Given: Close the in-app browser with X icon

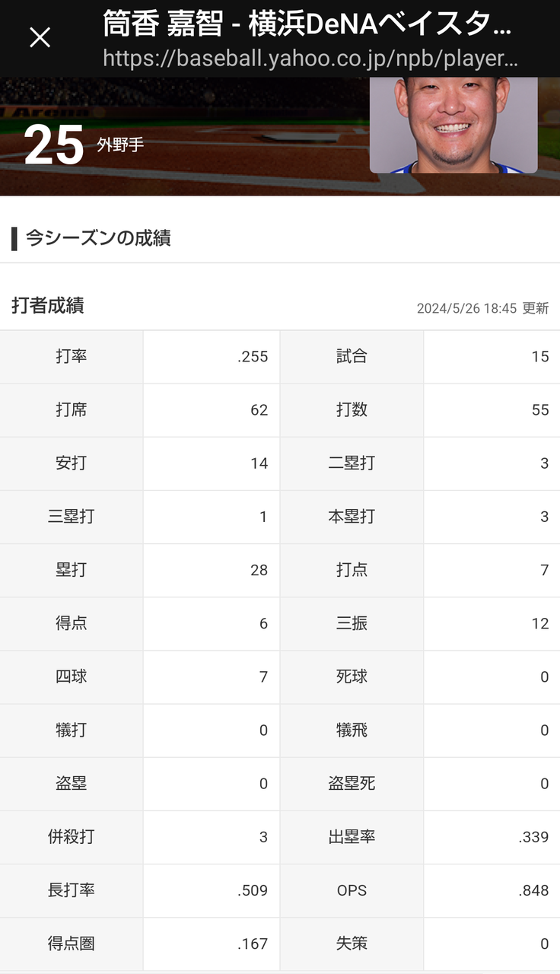Looking at the screenshot, I should click(x=40, y=38).
